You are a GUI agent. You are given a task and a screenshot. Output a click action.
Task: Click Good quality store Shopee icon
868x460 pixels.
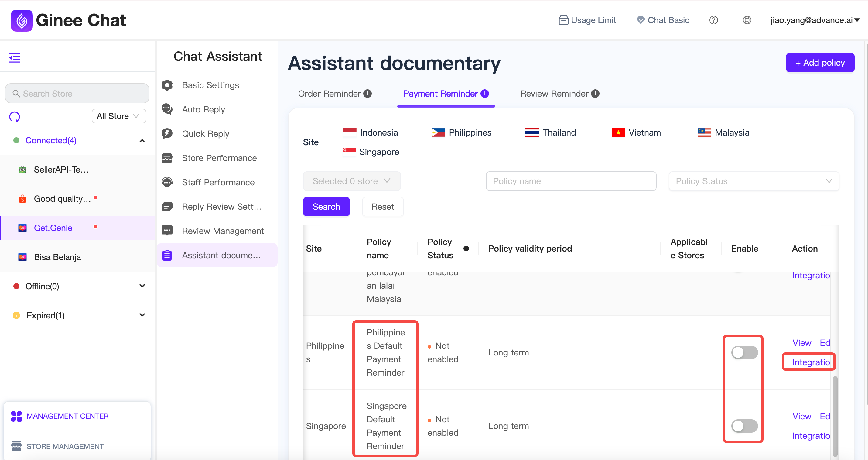(x=22, y=199)
